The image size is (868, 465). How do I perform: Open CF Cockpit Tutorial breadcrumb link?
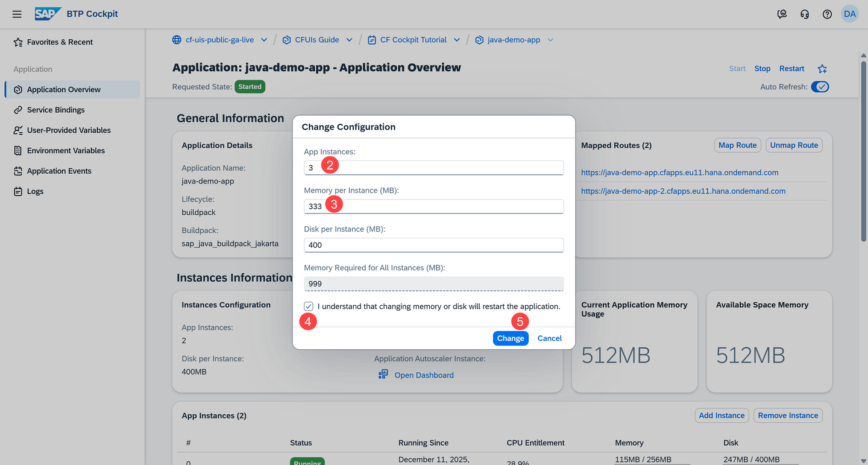coord(414,40)
